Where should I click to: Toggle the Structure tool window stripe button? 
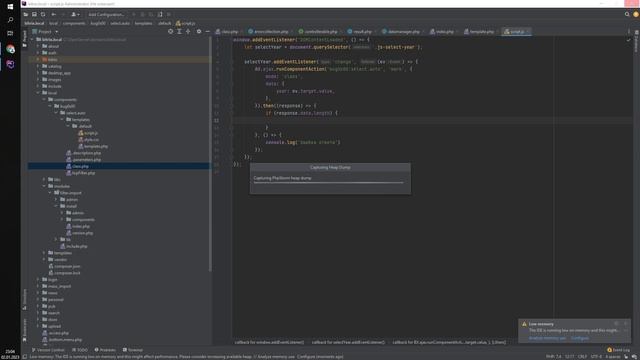[x=24, y=299]
